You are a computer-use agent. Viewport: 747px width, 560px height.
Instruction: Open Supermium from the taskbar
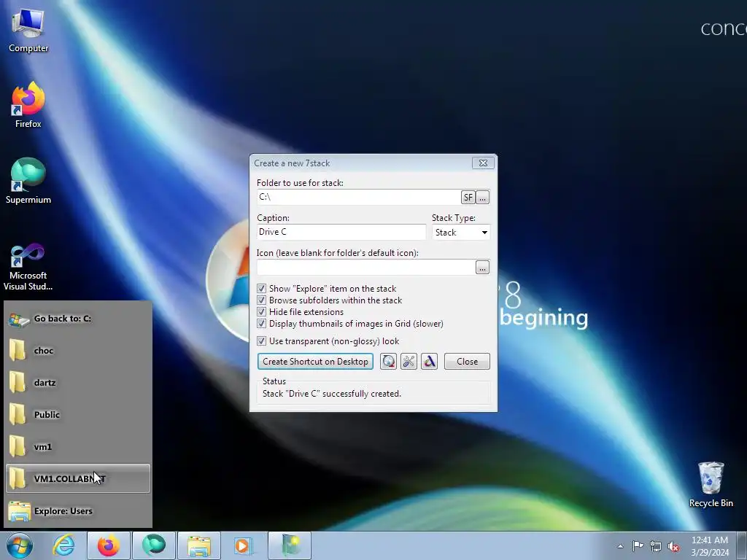153,545
